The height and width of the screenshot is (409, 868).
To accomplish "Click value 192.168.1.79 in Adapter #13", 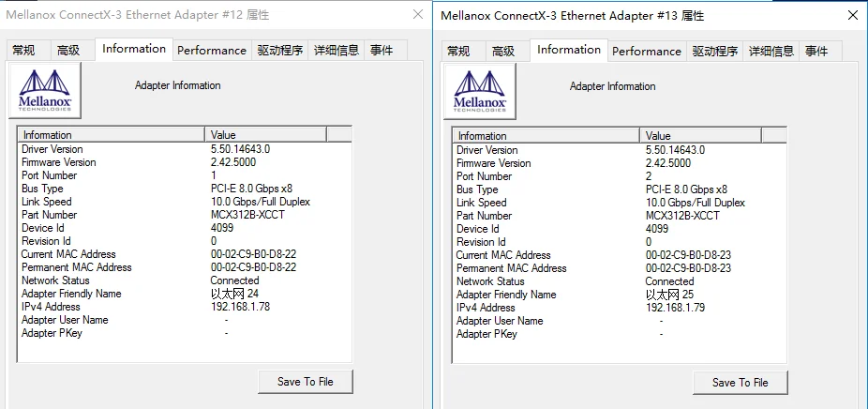I will point(675,308).
